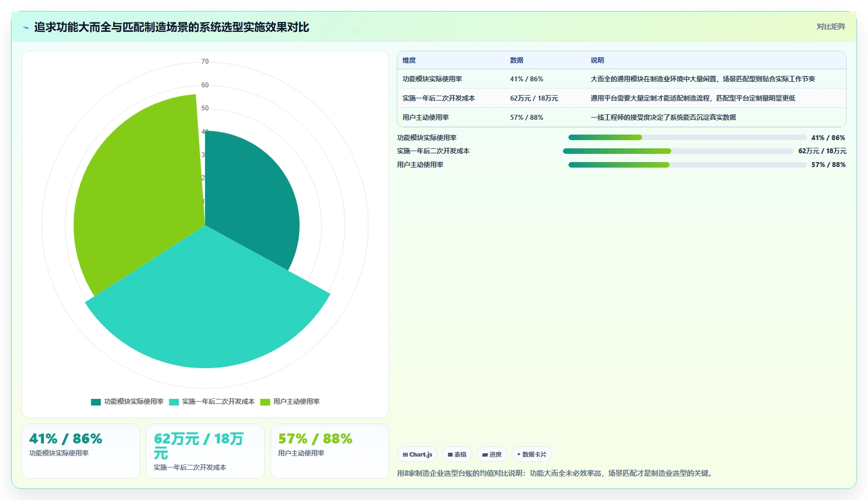
Task: Click the 数据 column header
Action: 517,60
